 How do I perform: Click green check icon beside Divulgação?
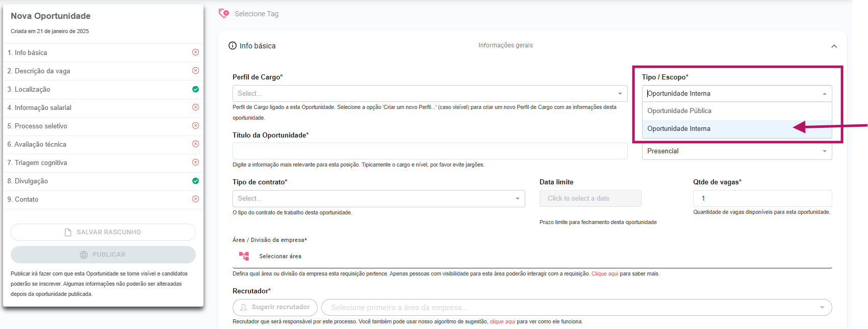[195, 181]
